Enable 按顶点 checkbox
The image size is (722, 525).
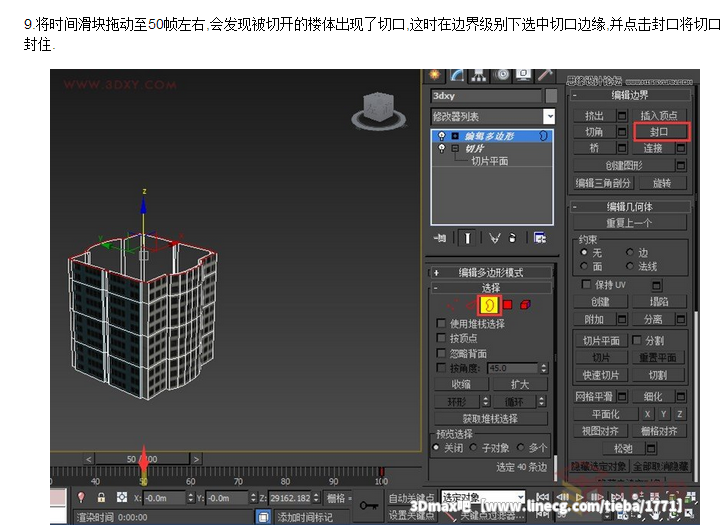point(441,338)
